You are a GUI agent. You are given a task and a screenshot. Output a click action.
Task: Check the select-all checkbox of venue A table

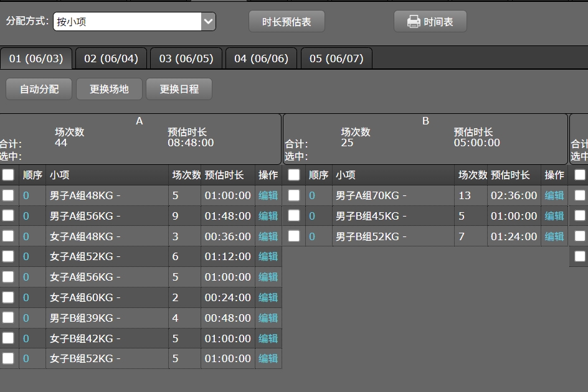(x=8, y=175)
